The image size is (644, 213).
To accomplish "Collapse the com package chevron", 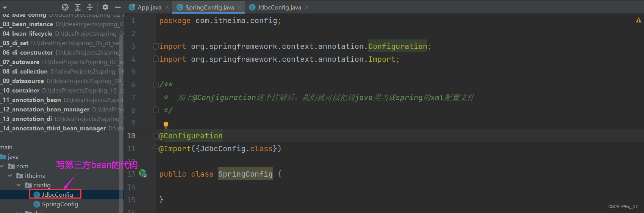I will [2, 166].
